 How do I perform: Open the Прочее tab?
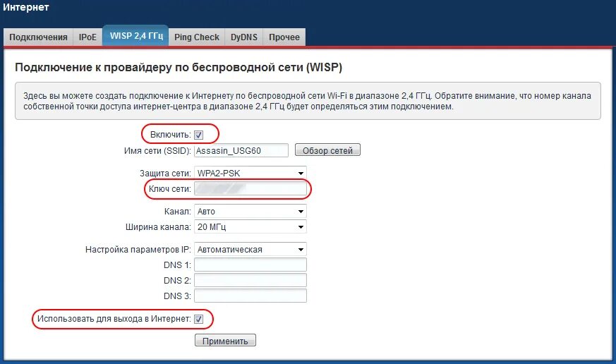click(284, 37)
